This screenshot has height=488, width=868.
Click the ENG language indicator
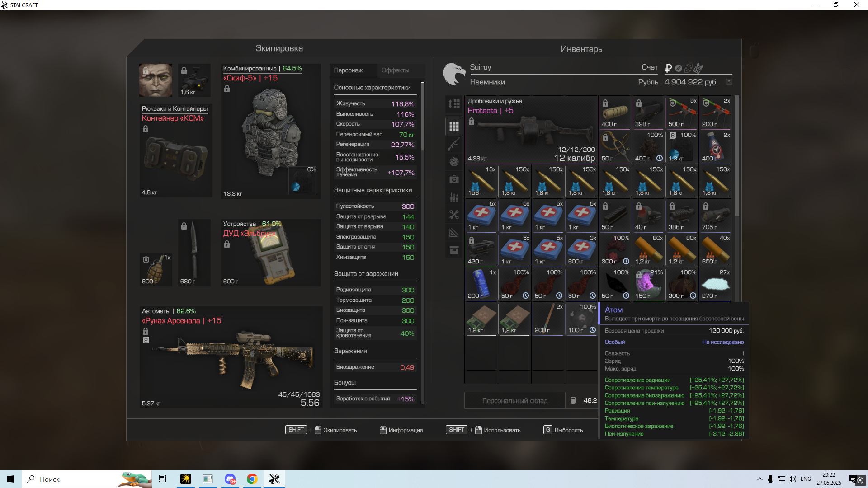(806, 479)
